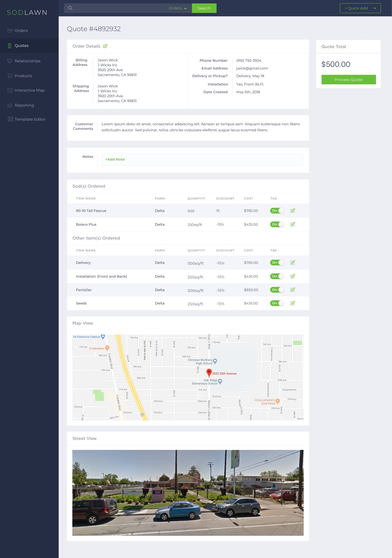Edit the Fertizlier item row
The width and height of the screenshot is (392, 558).
[293, 290]
